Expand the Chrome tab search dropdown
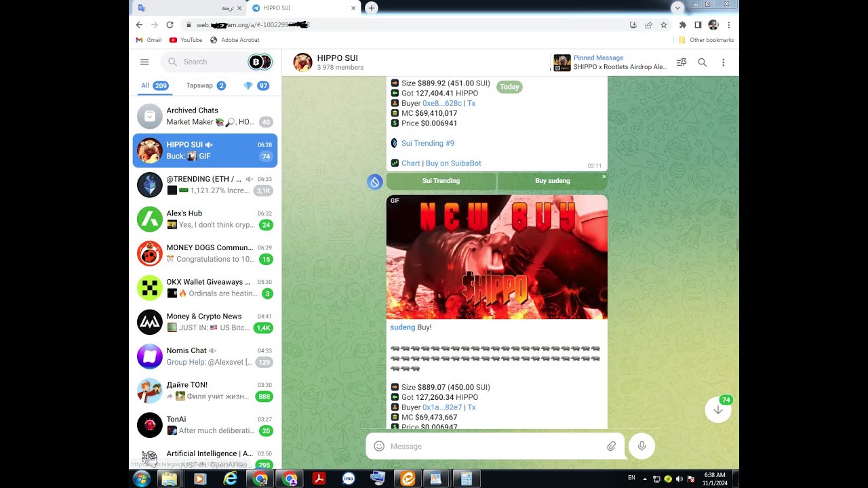 (677, 7)
